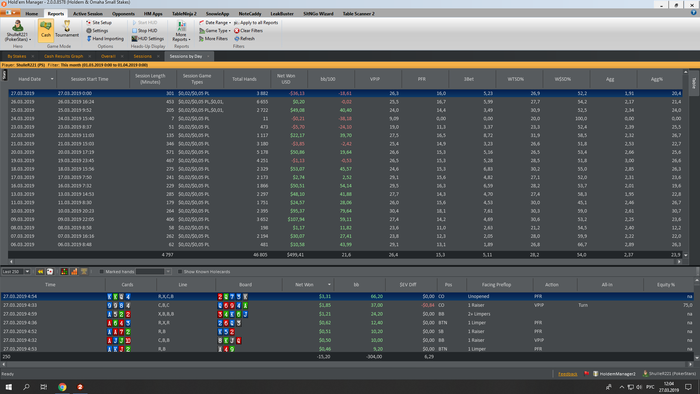Open Hand Importing

(105, 39)
